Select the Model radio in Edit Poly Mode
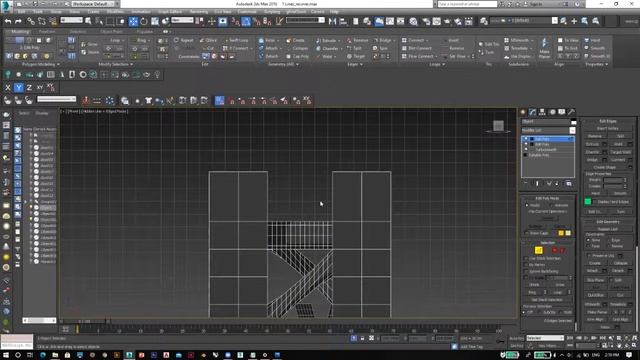 click(x=527, y=205)
